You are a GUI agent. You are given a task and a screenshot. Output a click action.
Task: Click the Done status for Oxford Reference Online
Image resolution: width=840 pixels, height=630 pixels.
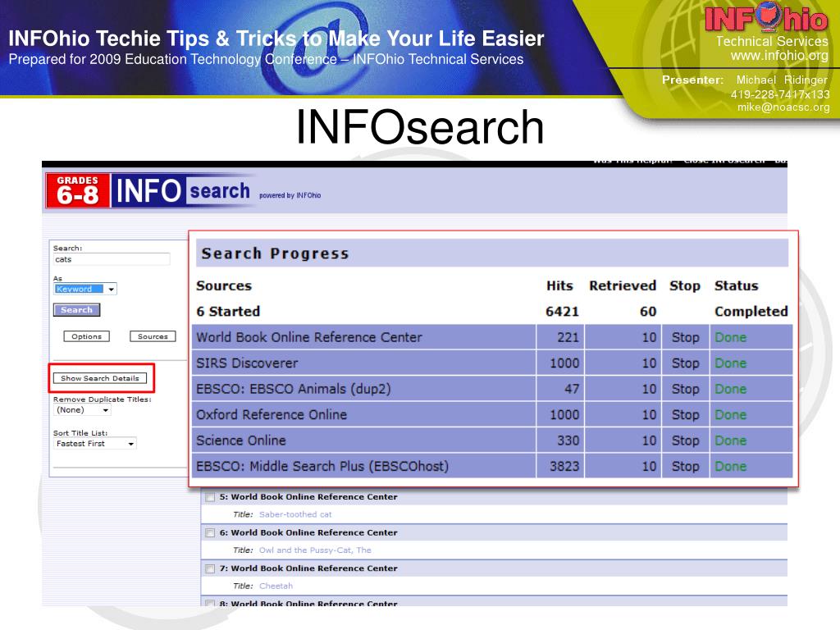pyautogui.click(x=731, y=414)
